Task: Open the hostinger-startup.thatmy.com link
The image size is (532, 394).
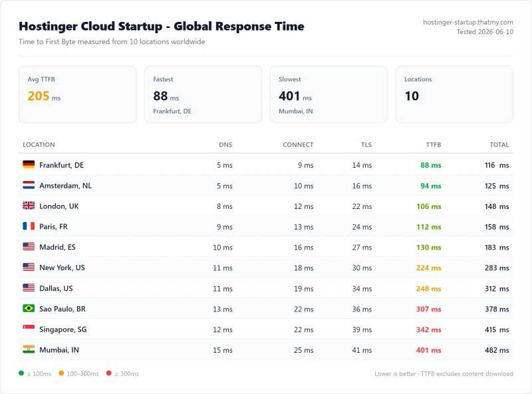Action: (x=468, y=22)
